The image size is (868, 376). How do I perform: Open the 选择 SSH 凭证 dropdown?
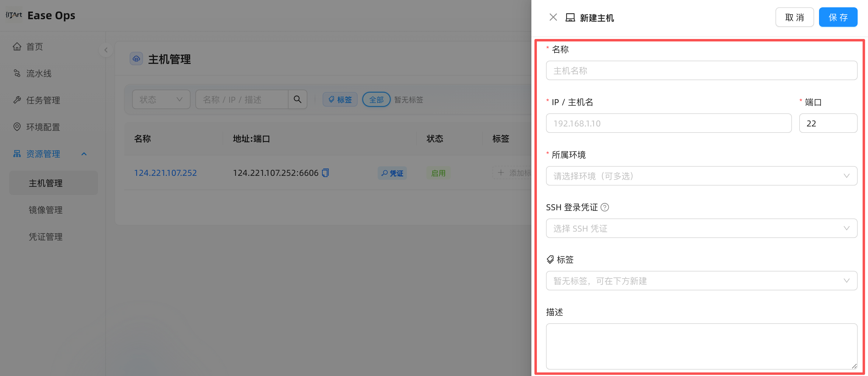point(702,228)
